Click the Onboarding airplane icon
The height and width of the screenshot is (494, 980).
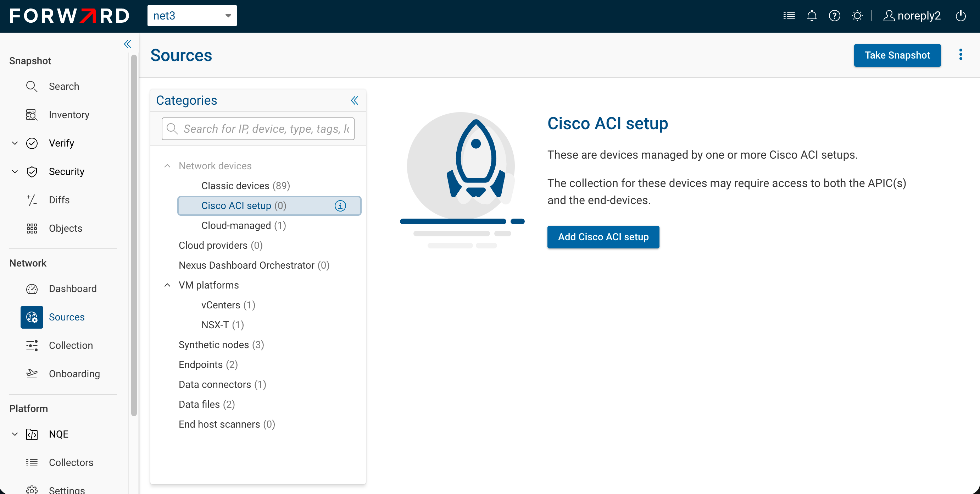pos(32,374)
